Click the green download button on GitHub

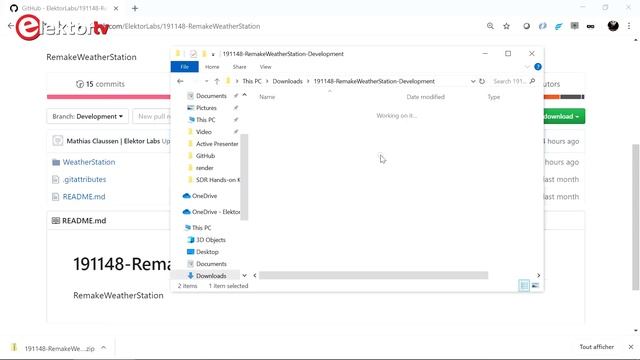click(564, 116)
